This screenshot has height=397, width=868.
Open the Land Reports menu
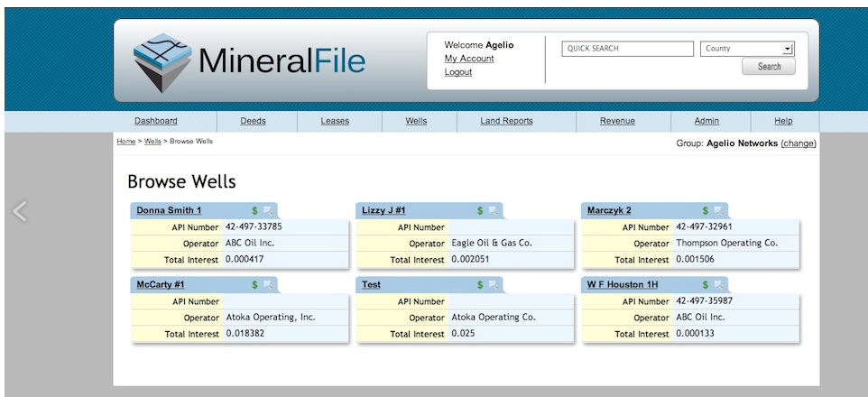506,121
